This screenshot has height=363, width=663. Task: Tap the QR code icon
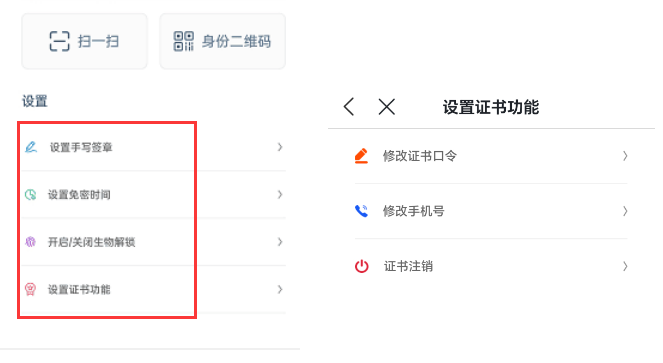(x=184, y=41)
